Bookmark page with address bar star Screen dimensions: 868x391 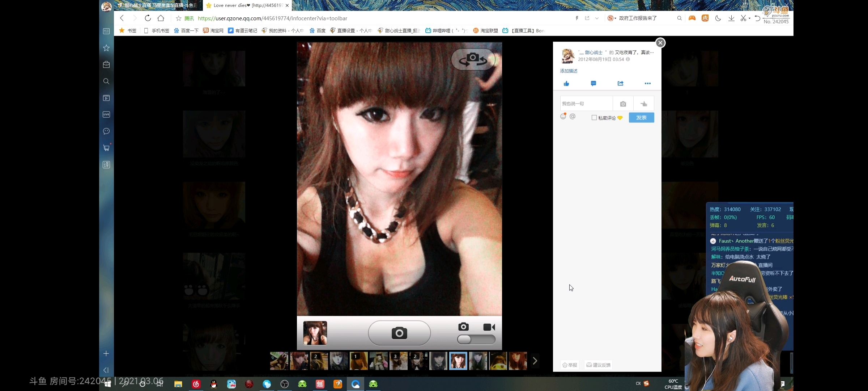tap(178, 18)
